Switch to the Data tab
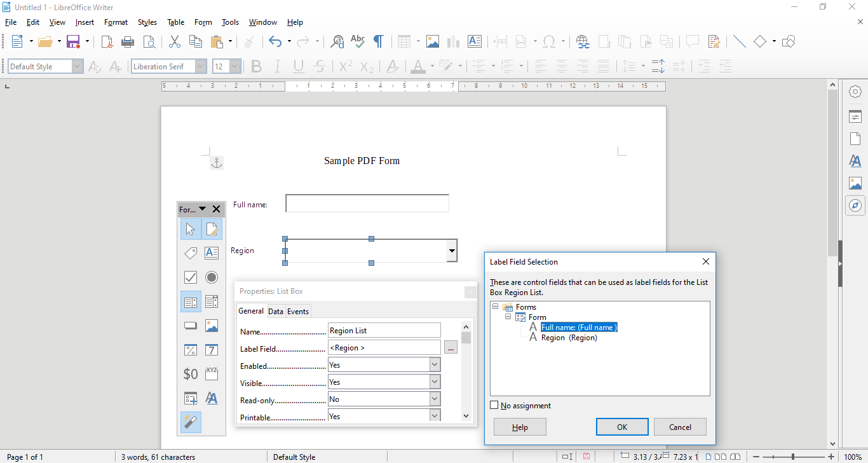868x463 pixels. [275, 311]
